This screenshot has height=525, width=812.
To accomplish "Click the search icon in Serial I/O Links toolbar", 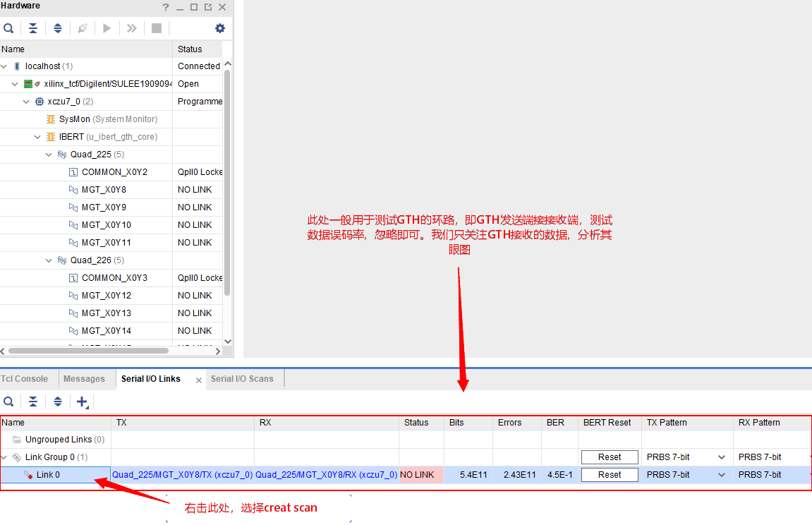I will 8,402.
